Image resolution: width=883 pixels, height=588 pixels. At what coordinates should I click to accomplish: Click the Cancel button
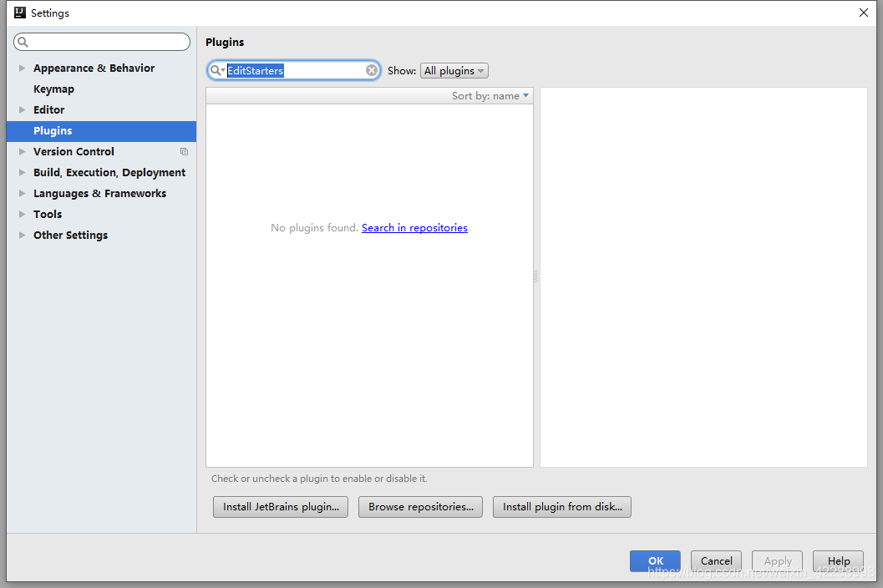[x=716, y=561]
